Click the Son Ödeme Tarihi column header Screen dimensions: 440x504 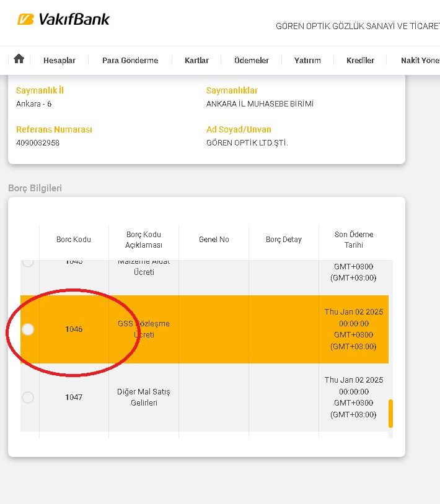(x=354, y=240)
